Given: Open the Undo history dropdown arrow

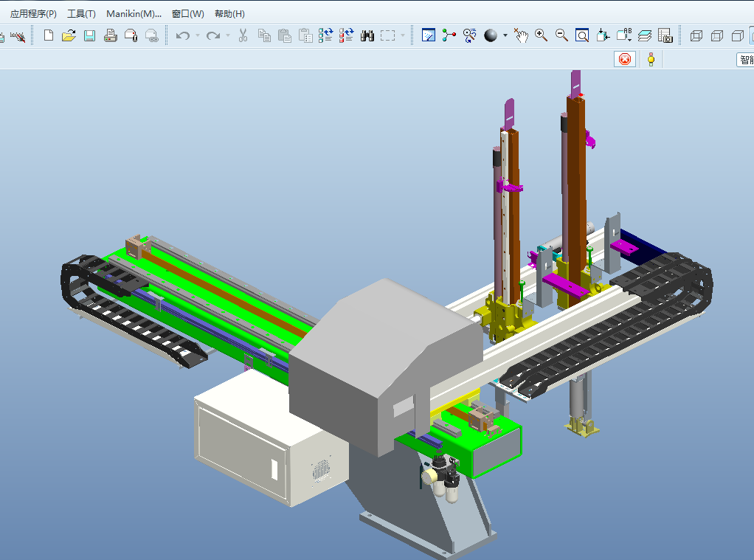Looking at the screenshot, I should click(197, 35).
